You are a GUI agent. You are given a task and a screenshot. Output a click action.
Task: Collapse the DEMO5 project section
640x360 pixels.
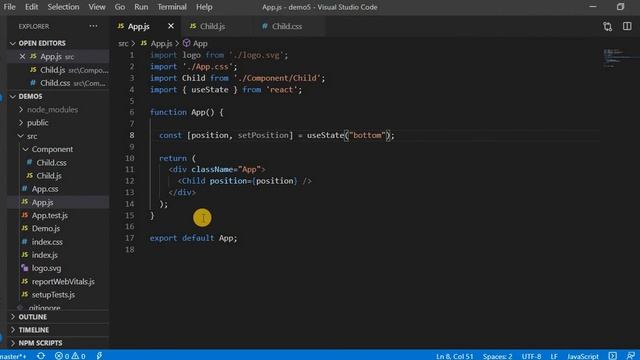[30, 96]
